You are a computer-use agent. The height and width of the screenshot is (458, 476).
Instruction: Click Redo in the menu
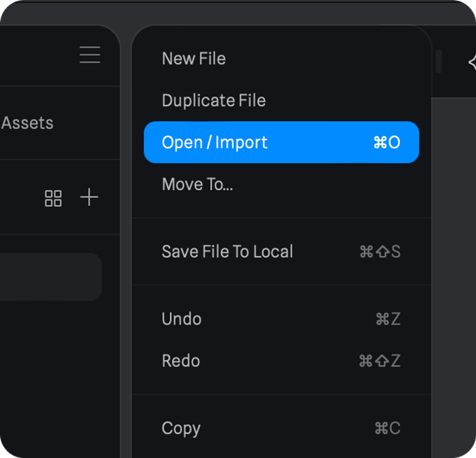pos(181,361)
